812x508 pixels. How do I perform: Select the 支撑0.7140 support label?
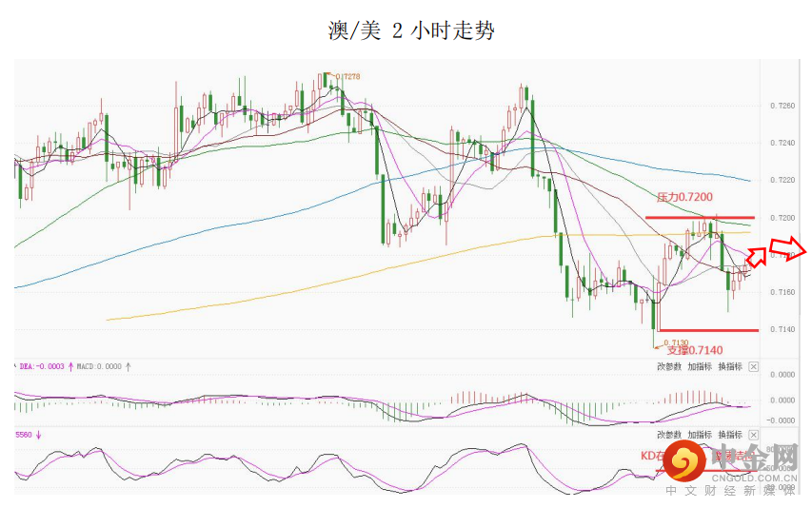pyautogui.click(x=694, y=350)
